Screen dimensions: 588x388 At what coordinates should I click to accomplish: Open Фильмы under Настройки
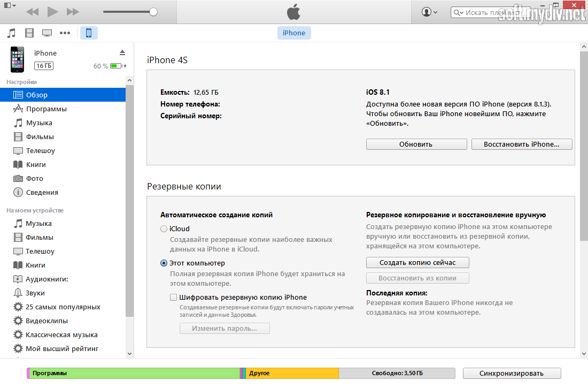pyautogui.click(x=63, y=136)
